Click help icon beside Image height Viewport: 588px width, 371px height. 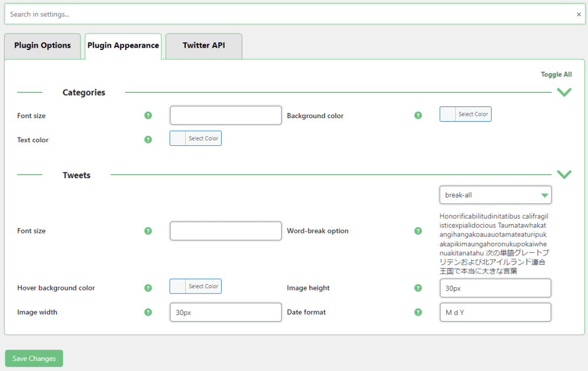[x=418, y=288]
